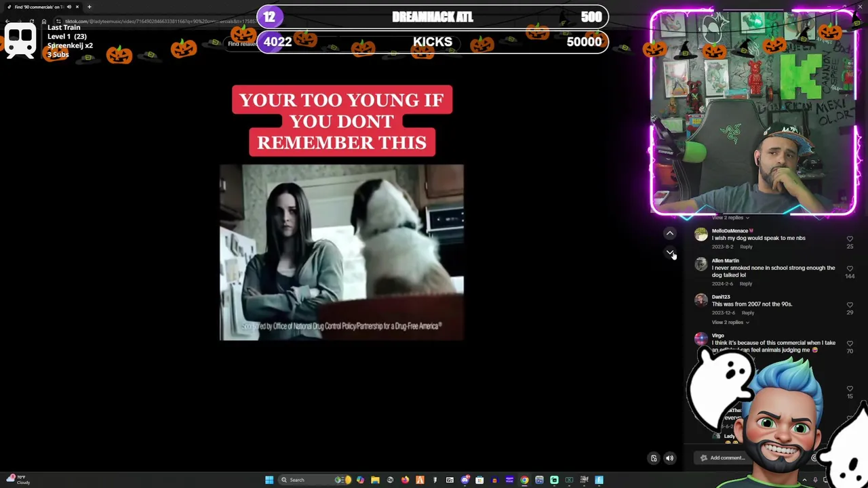Like Dani123's comment with the heart
Image resolution: width=868 pixels, height=488 pixels.
point(850,305)
